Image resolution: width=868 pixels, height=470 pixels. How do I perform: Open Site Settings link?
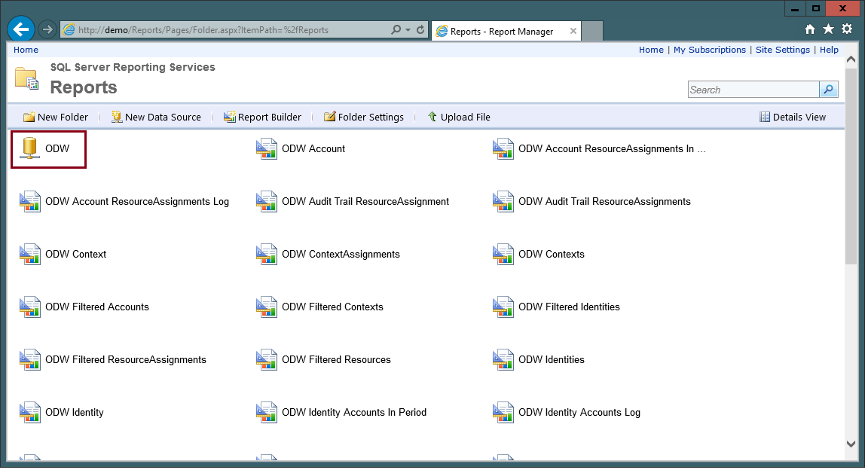[x=783, y=50]
